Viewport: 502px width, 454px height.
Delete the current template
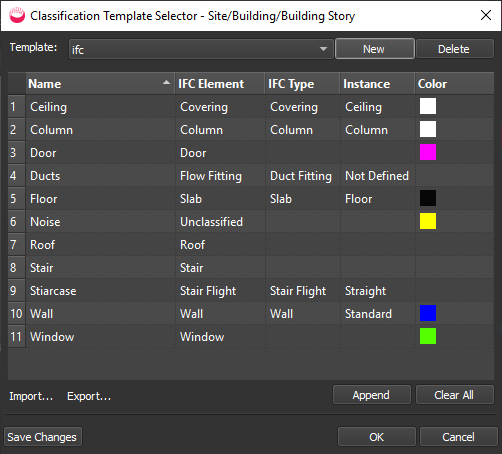click(455, 49)
